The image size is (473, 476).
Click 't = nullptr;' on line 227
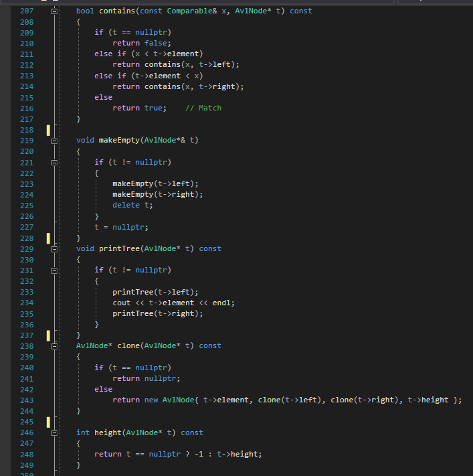tap(121, 227)
